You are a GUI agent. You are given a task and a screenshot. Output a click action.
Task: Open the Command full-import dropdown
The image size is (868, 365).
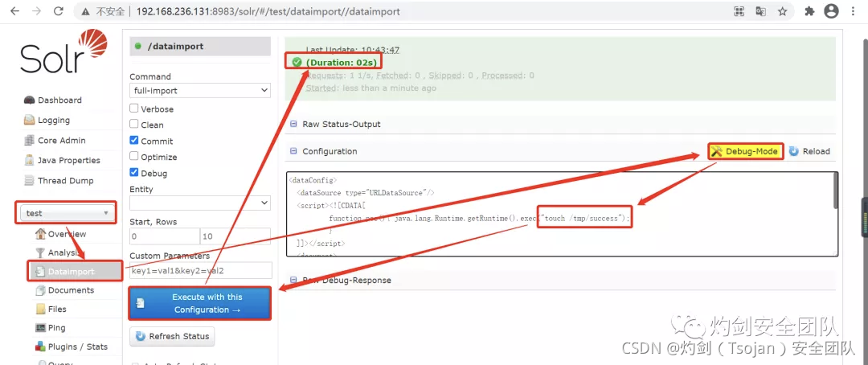click(x=200, y=90)
